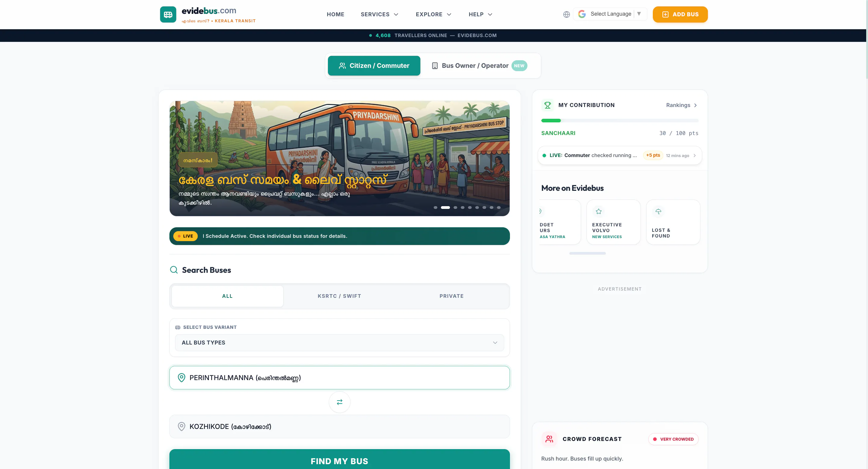This screenshot has width=868, height=469.
Task: Select the first banner carousel dot
Action: click(x=435, y=208)
